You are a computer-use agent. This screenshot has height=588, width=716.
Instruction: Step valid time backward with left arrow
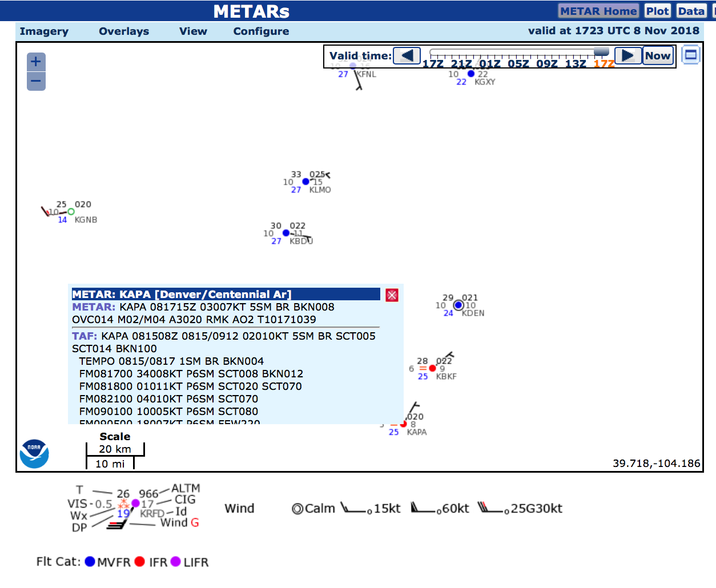[407, 55]
